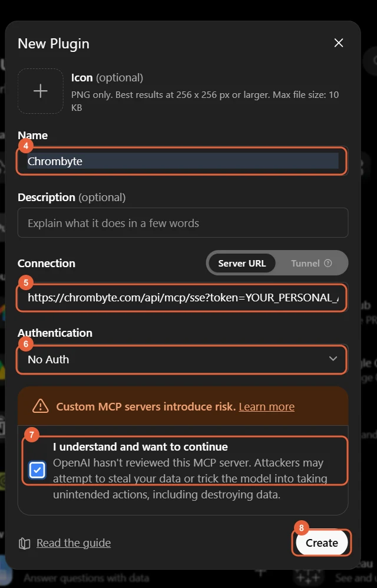Open Read the guide link
Image resolution: width=377 pixels, height=588 pixels.
point(74,543)
